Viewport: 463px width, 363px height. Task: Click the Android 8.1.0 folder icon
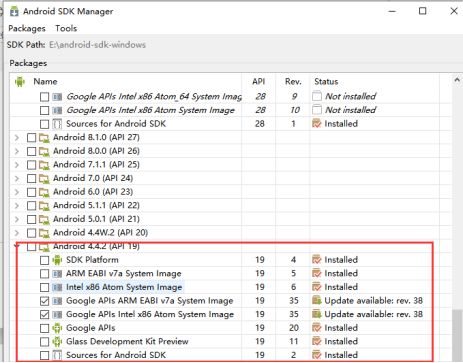tap(44, 138)
